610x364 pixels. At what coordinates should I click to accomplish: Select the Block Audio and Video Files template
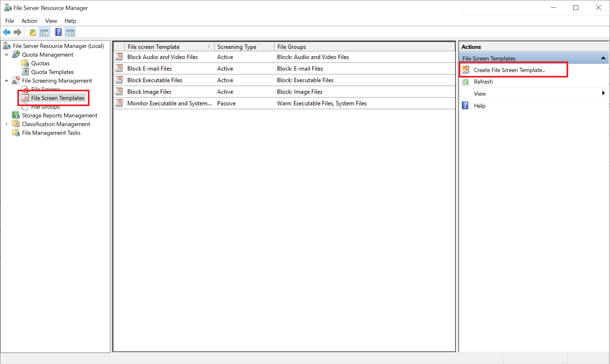click(x=163, y=57)
